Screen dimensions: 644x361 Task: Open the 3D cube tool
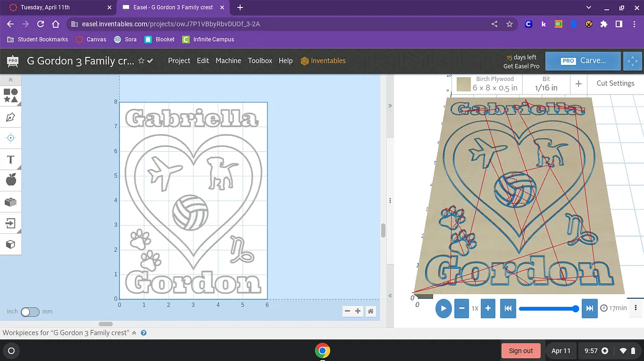11,244
